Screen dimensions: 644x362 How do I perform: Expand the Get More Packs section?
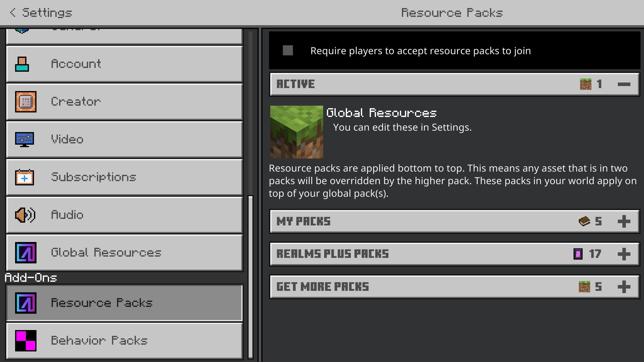[624, 287]
